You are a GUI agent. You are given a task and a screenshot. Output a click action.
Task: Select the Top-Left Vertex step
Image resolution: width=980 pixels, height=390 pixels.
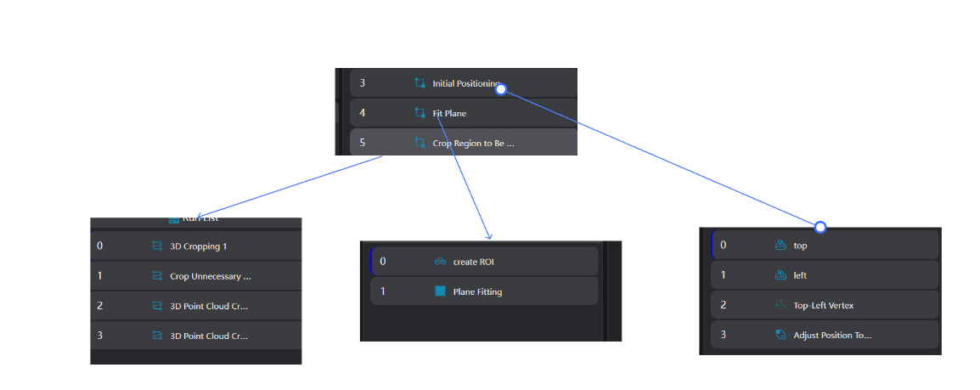click(825, 305)
